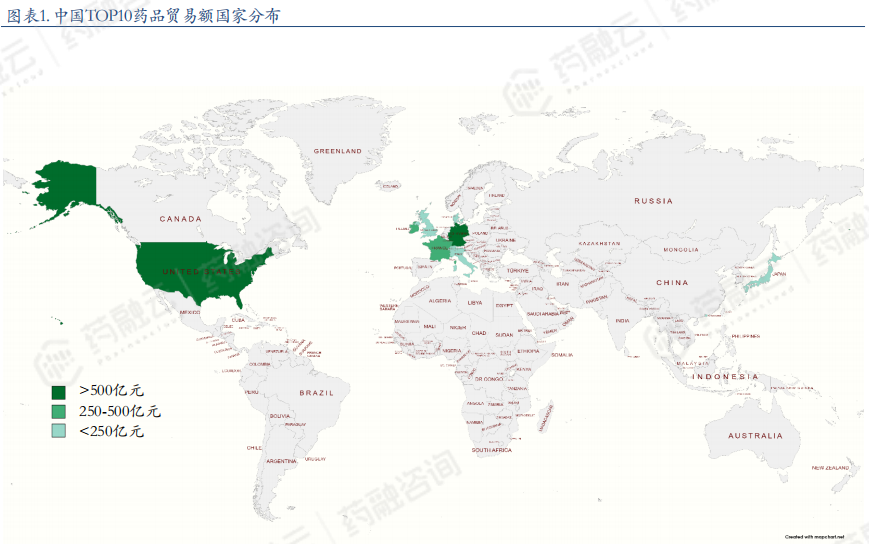Viewport: 869px width, 544px height.
Task: Select the "<250亿元" legend label
Action: (x=111, y=431)
